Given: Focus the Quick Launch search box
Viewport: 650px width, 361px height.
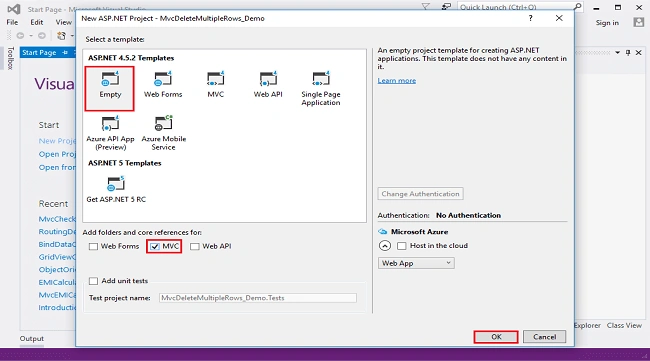Looking at the screenshot, I should (x=515, y=7).
